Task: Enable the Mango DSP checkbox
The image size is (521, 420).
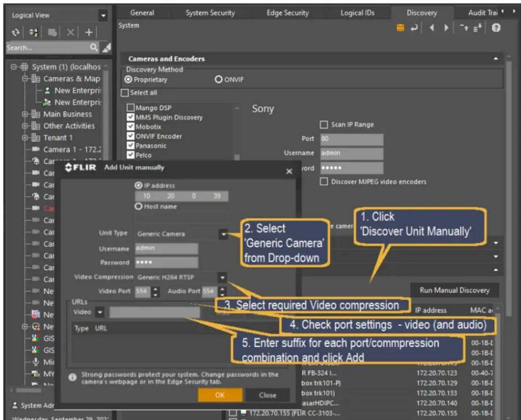Action: pyautogui.click(x=131, y=108)
